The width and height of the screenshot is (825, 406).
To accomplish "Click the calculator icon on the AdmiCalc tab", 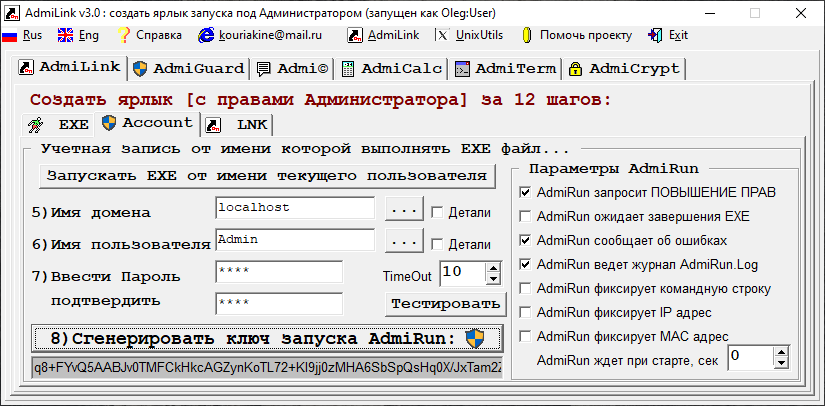I will coord(347,69).
